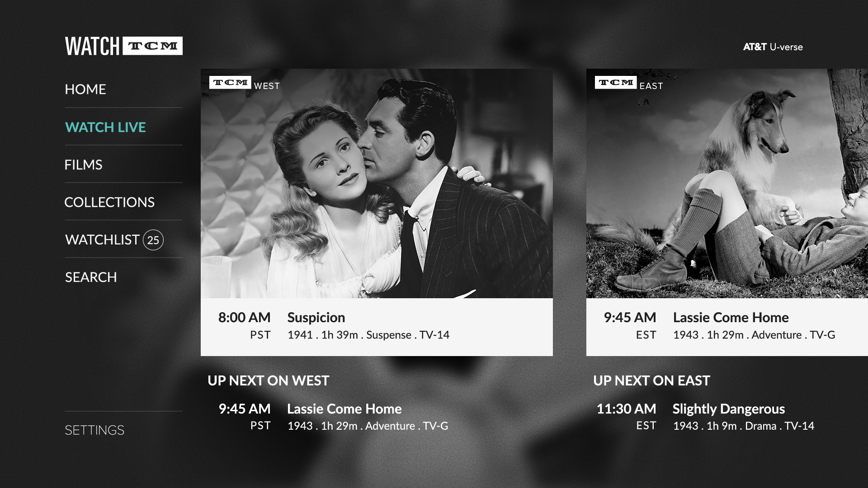868x488 pixels.
Task: Open Lassie Come Home up next on West
Action: pos(344,409)
